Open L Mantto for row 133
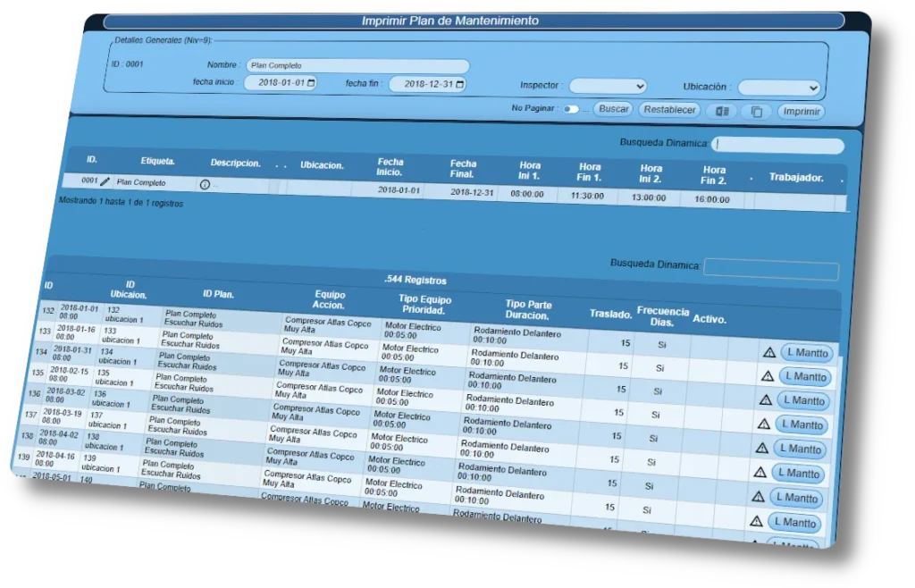The height and width of the screenshot is (588, 915). pos(803,376)
